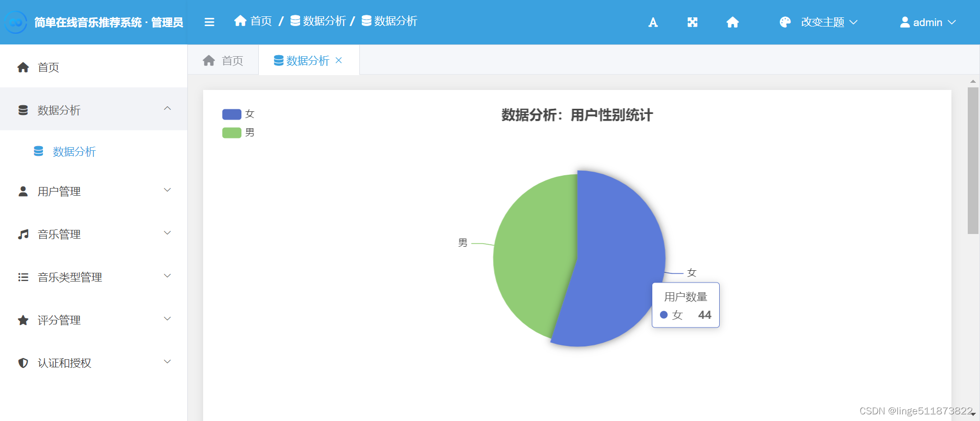Expand the 评分管理 menu chevron
This screenshot has height=421, width=980.
167,319
